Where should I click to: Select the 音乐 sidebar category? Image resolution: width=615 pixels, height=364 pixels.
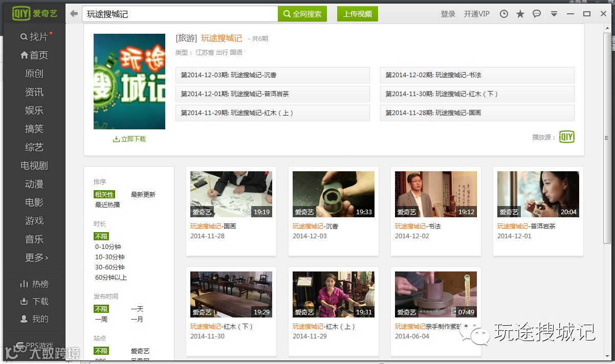[34, 239]
